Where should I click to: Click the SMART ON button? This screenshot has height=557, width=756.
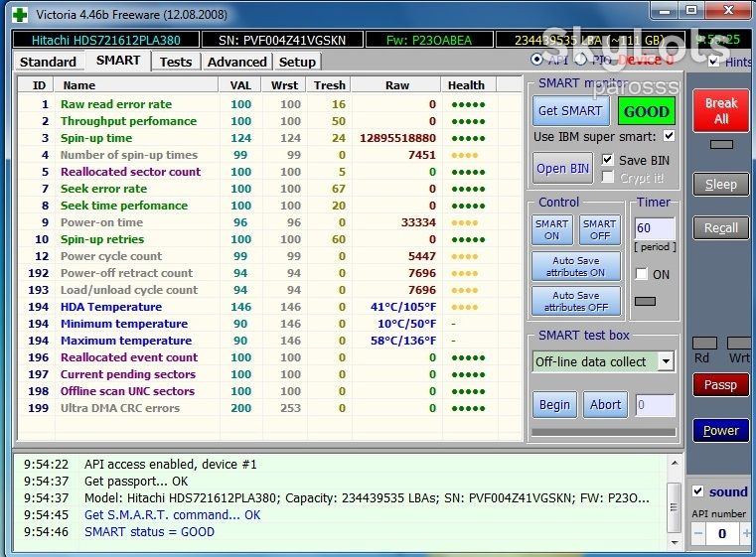(552, 229)
